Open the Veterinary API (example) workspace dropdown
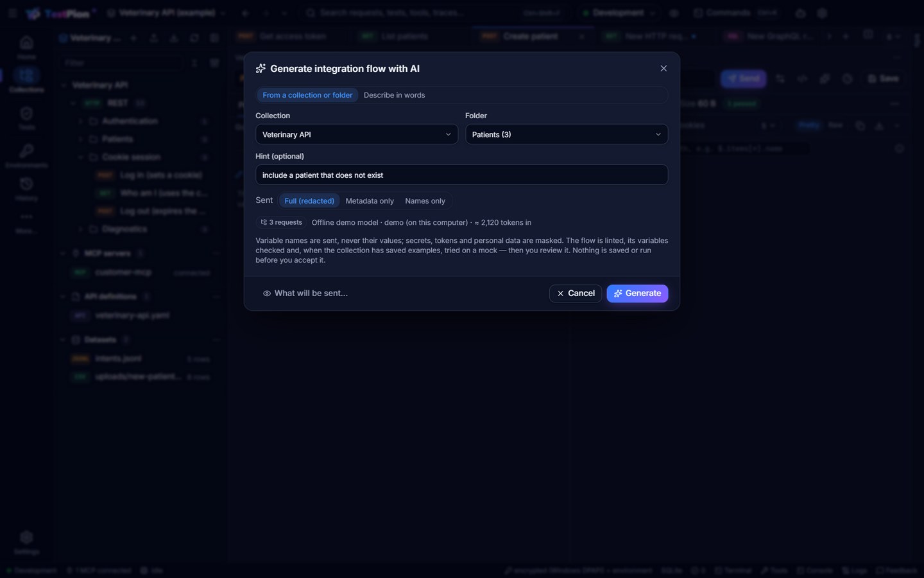The width and height of the screenshot is (924, 578). coord(166,13)
